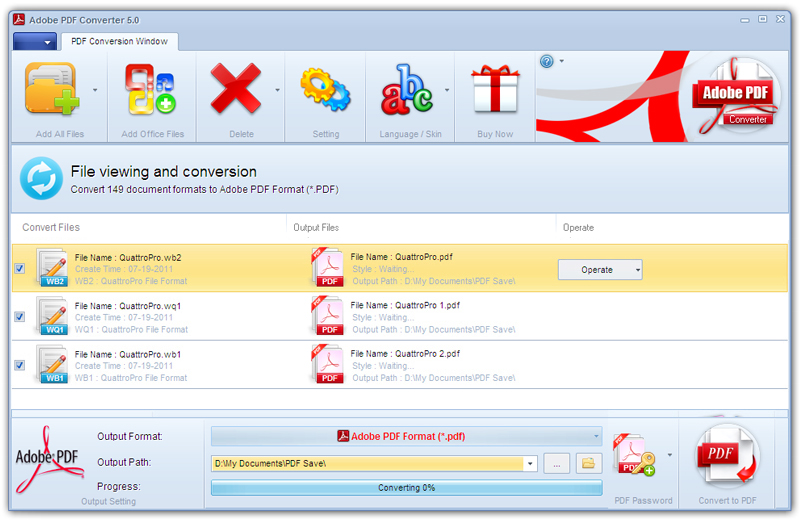The image size is (800, 521).
Task: Expand the PDF Password dropdown arrow
Action: pos(670,455)
